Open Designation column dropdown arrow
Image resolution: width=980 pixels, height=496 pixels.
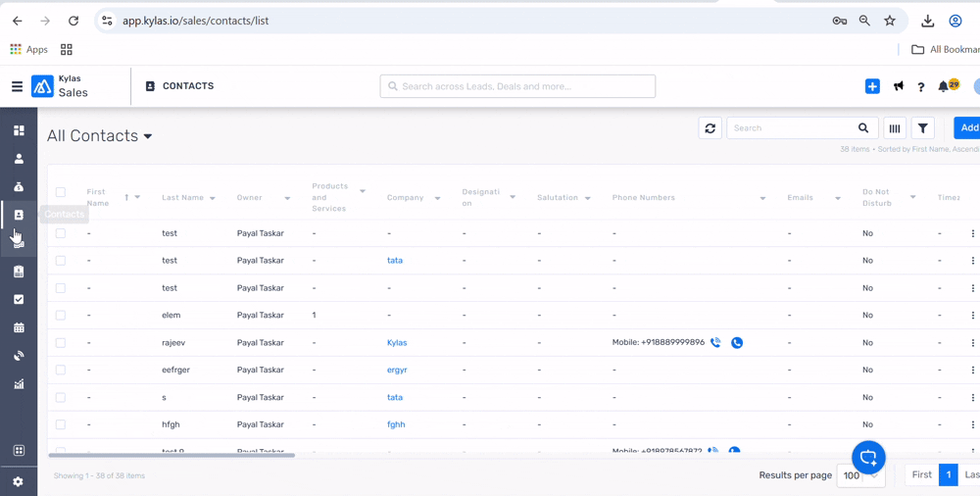pyautogui.click(x=513, y=197)
